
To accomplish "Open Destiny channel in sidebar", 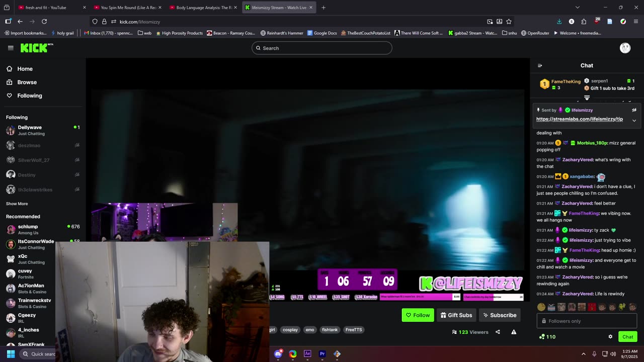I will (x=43, y=174).
